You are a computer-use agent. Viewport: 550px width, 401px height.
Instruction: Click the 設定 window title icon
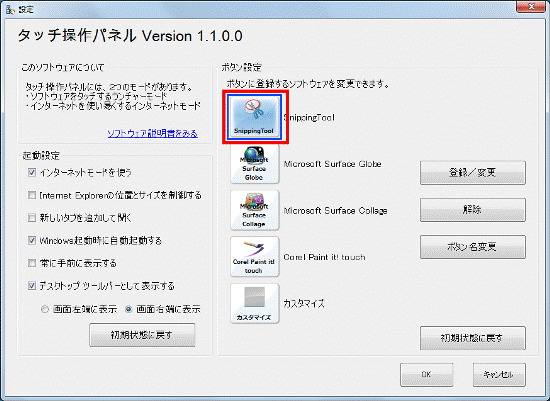11,9
